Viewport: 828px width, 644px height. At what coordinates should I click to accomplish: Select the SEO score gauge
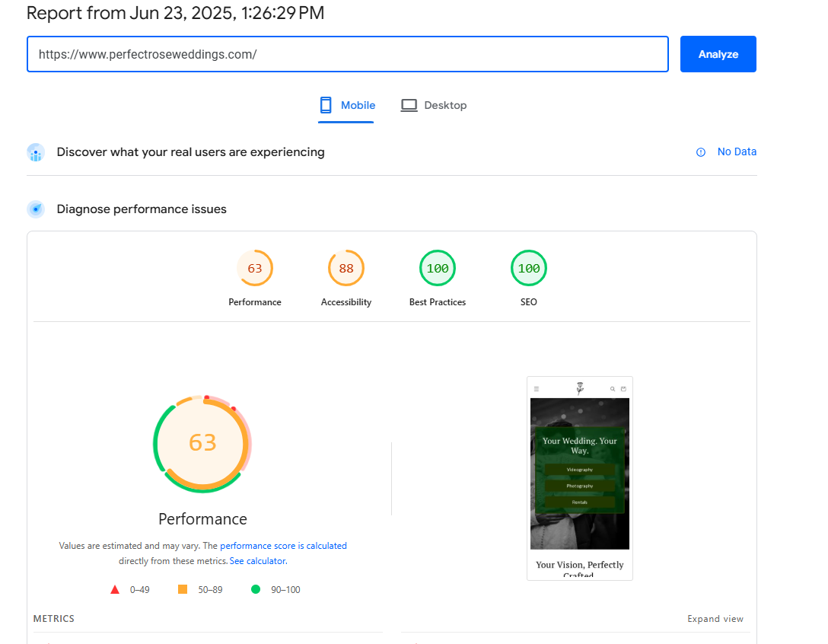[x=529, y=268]
